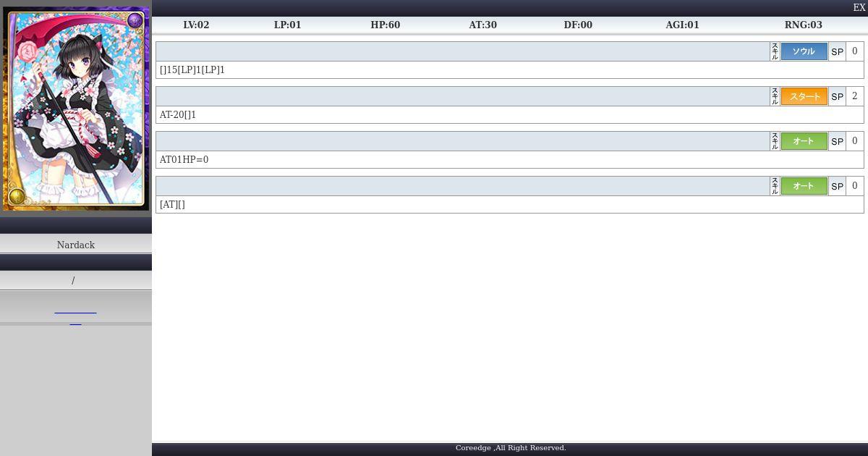
Task: Click the orange スタート skill badge
Action: [804, 96]
